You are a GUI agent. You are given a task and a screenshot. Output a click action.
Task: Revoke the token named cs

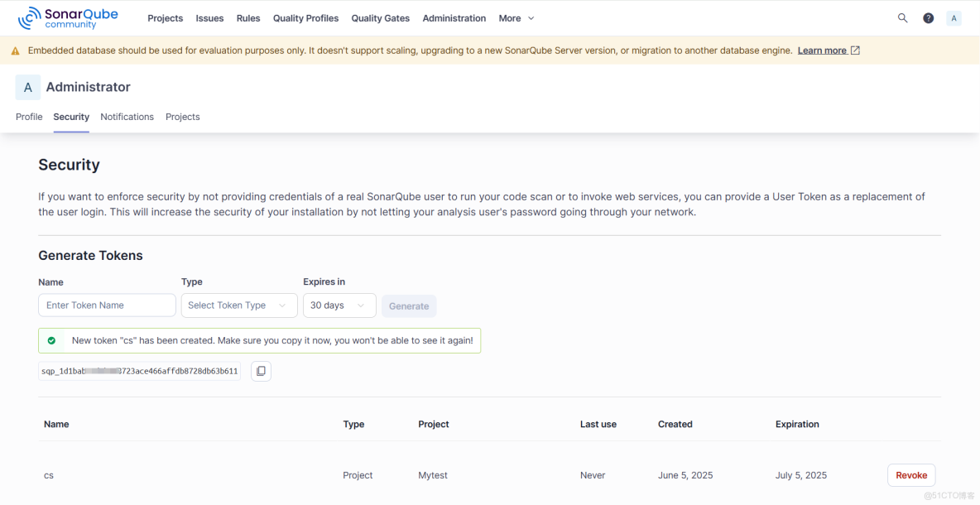910,474
